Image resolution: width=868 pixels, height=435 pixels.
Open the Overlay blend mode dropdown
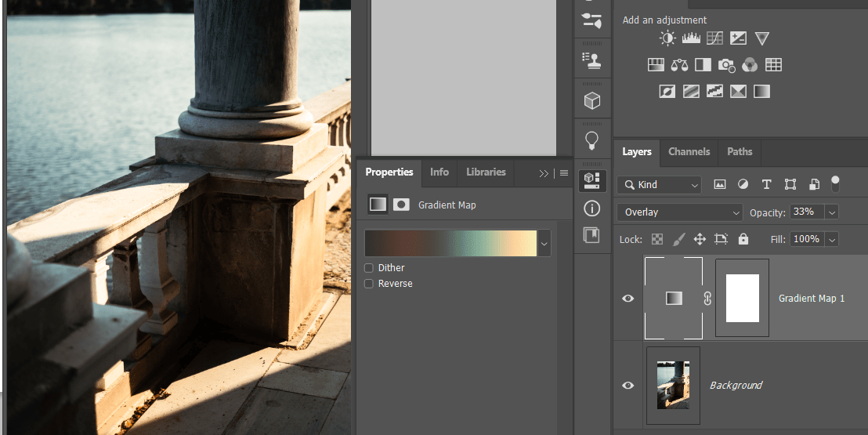point(679,212)
